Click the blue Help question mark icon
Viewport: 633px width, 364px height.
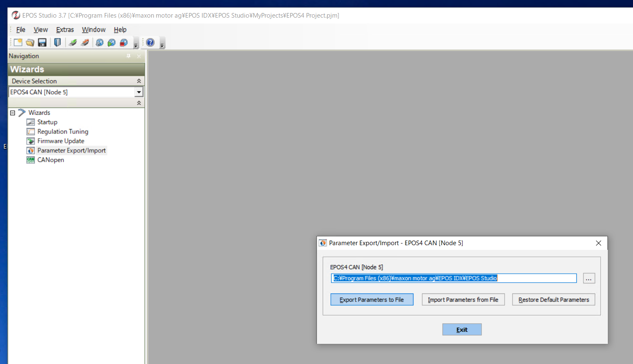150,42
